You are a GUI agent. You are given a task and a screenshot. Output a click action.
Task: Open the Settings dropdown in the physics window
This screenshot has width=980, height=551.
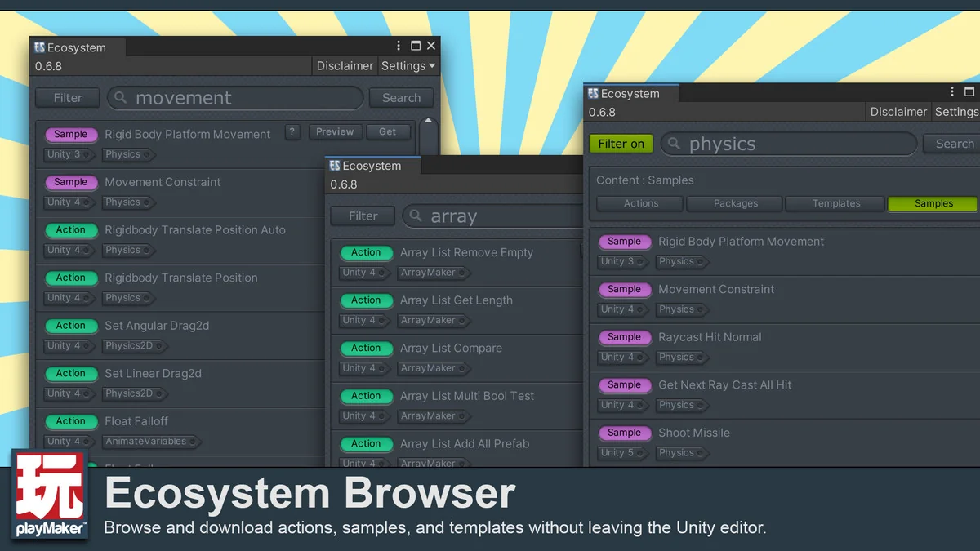pos(956,112)
